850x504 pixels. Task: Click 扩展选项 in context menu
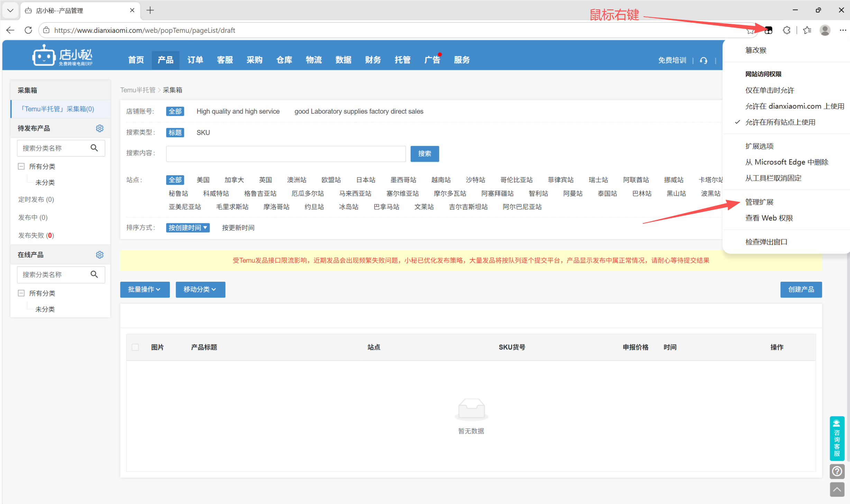pos(759,146)
